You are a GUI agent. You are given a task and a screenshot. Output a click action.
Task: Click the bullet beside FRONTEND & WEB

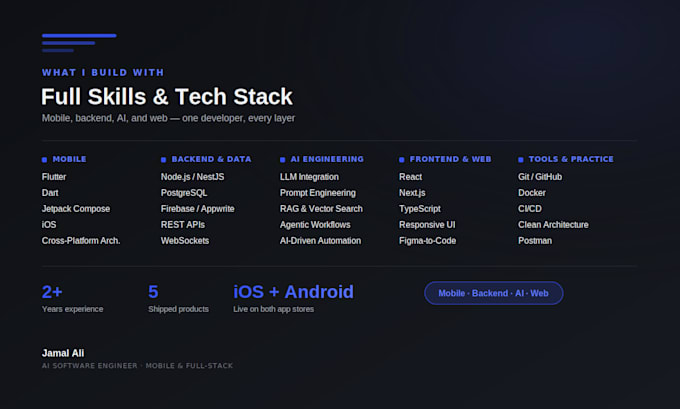click(402, 160)
